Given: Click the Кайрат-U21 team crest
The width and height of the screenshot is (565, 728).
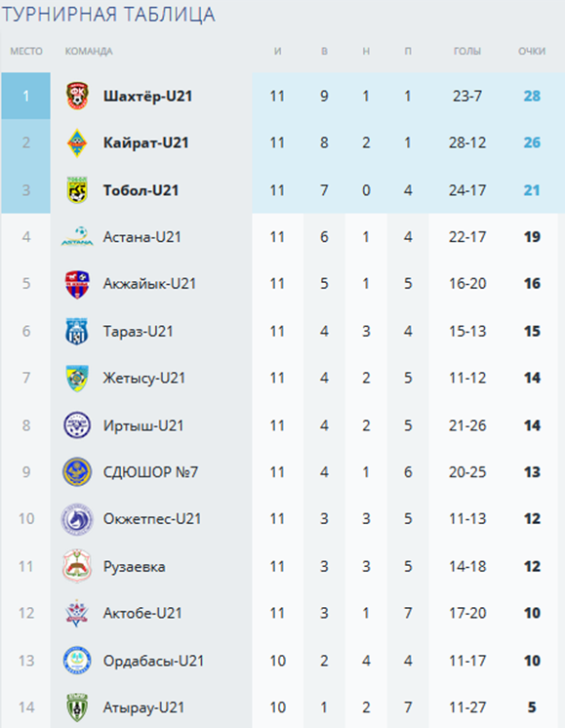Looking at the screenshot, I should 77,143.
